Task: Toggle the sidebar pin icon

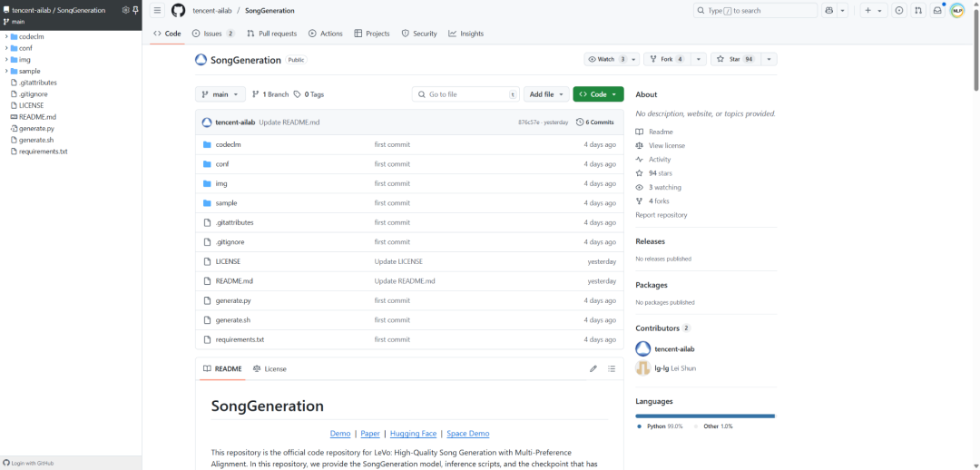Action: click(135, 10)
